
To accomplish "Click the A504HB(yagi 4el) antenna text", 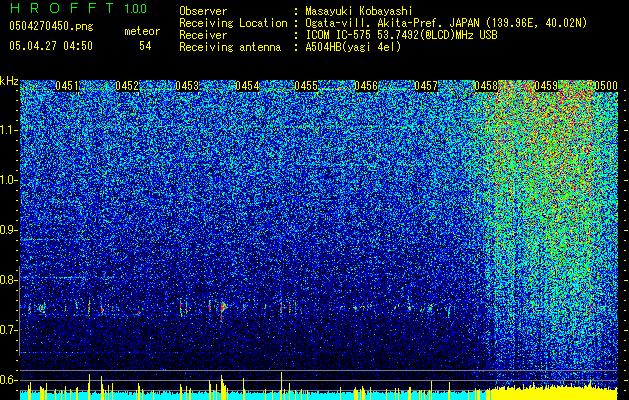I will 353,47.
